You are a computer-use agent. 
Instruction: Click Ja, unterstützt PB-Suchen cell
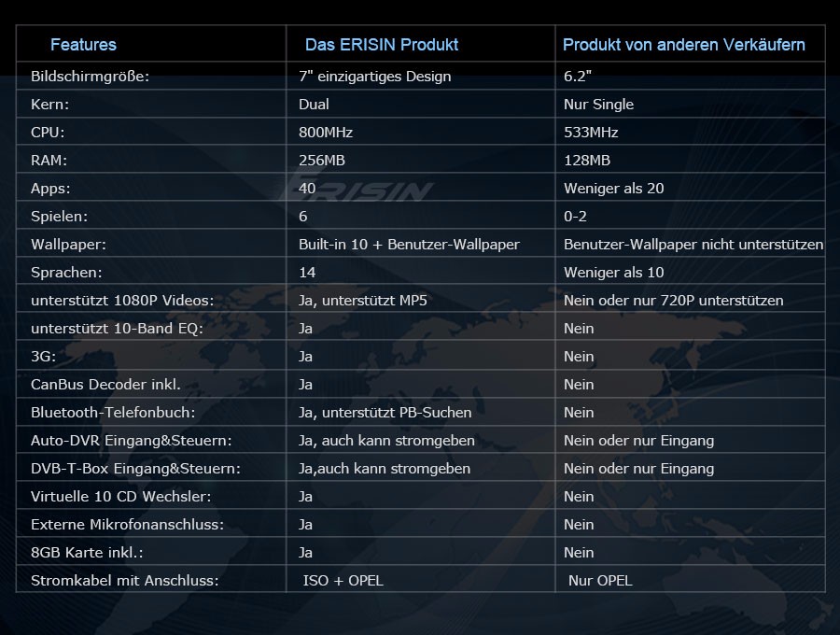pos(385,413)
